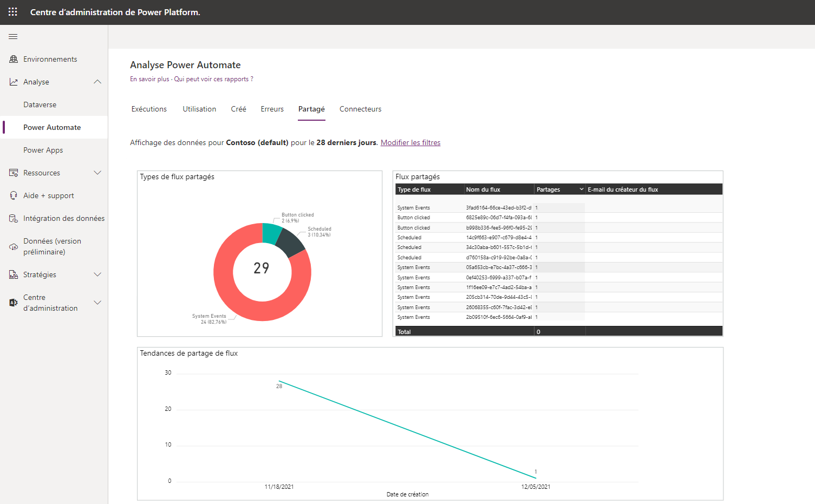Select Power Automate in sidebar
Image resolution: width=815 pixels, height=504 pixels.
[x=52, y=127]
